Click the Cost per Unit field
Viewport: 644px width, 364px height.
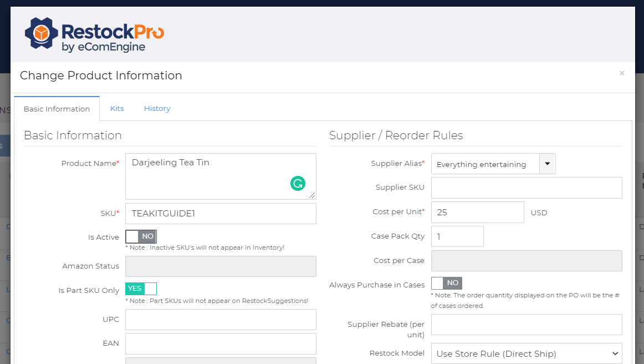(x=477, y=212)
